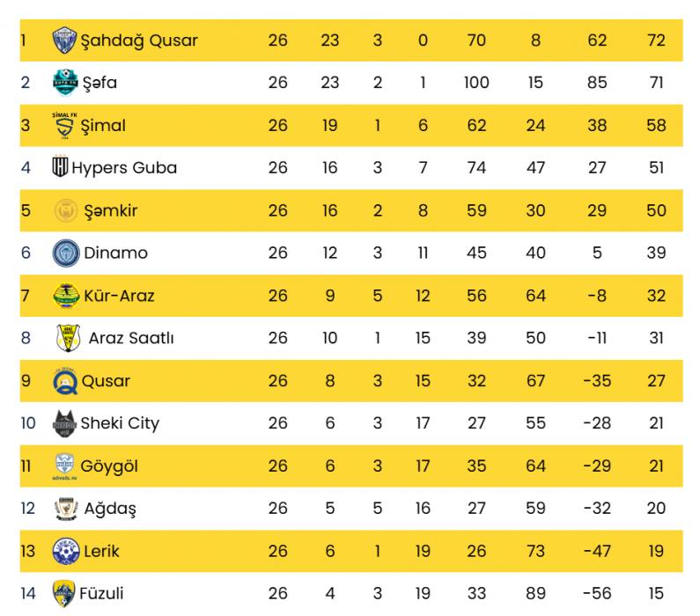Click the Şimal FK logo
The height and width of the screenshot is (616, 700).
[x=65, y=125]
